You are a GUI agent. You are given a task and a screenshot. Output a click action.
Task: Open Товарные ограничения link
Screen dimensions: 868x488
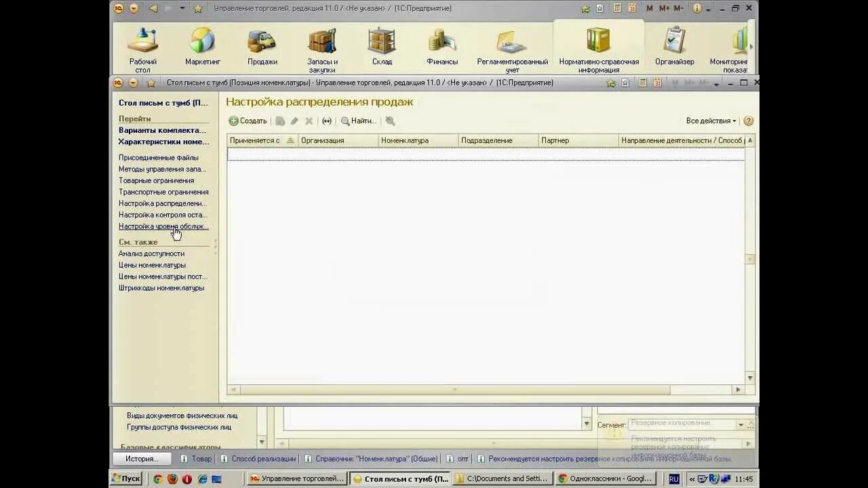click(x=156, y=180)
